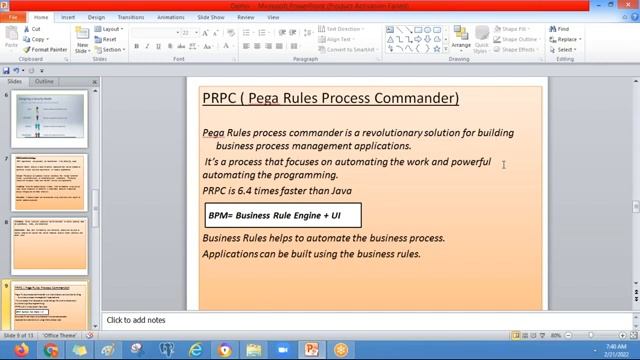Select slide 8 thumbnail
This screenshot has width=640, height=360.
click(49, 246)
